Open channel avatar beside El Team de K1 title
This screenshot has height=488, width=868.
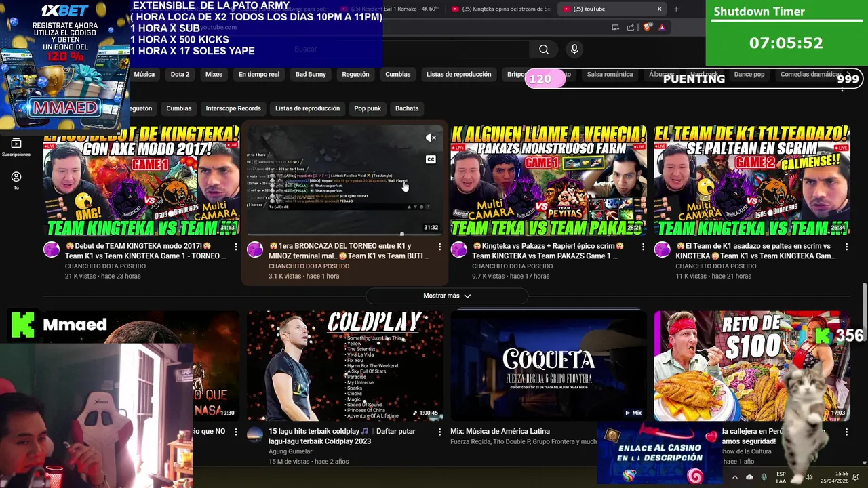(662, 249)
